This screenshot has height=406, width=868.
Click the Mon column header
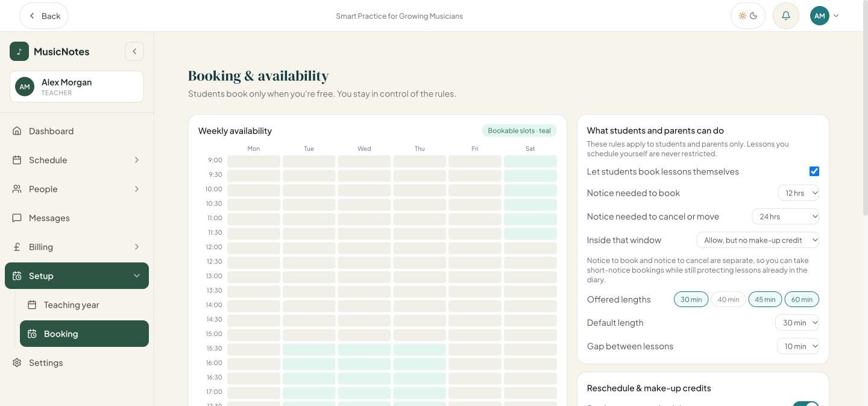coord(254,148)
